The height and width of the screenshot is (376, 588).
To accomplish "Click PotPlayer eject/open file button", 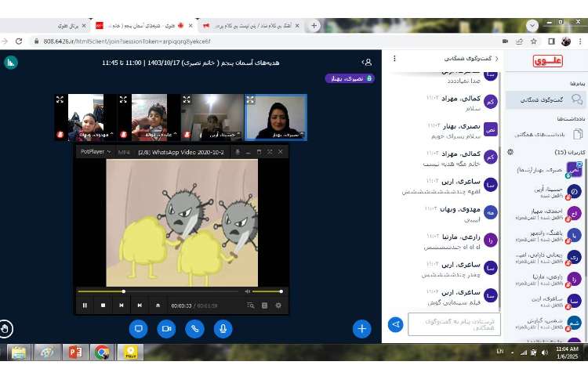I will coord(158,305).
